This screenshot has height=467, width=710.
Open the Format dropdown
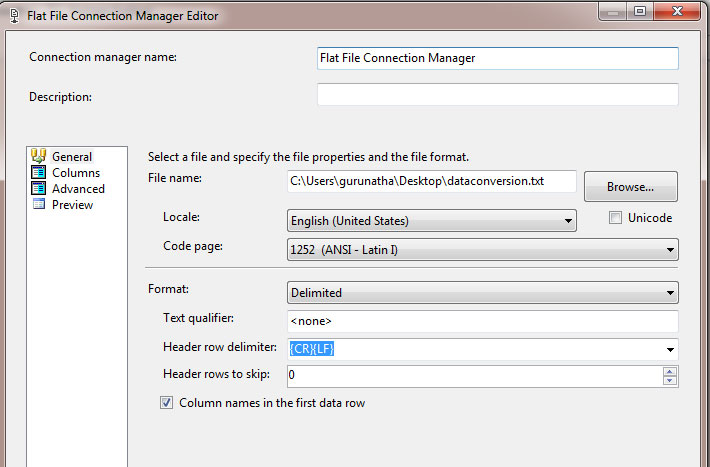(x=483, y=293)
